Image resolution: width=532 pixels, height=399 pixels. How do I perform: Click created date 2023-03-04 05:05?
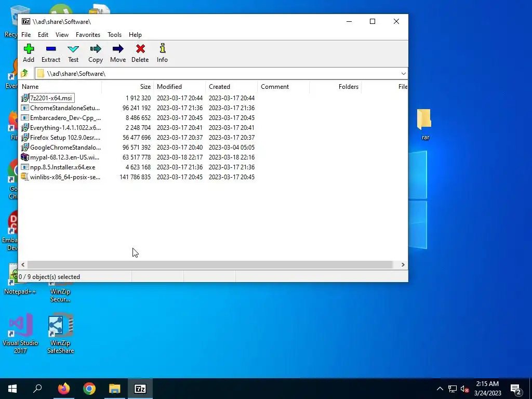pyautogui.click(x=231, y=148)
